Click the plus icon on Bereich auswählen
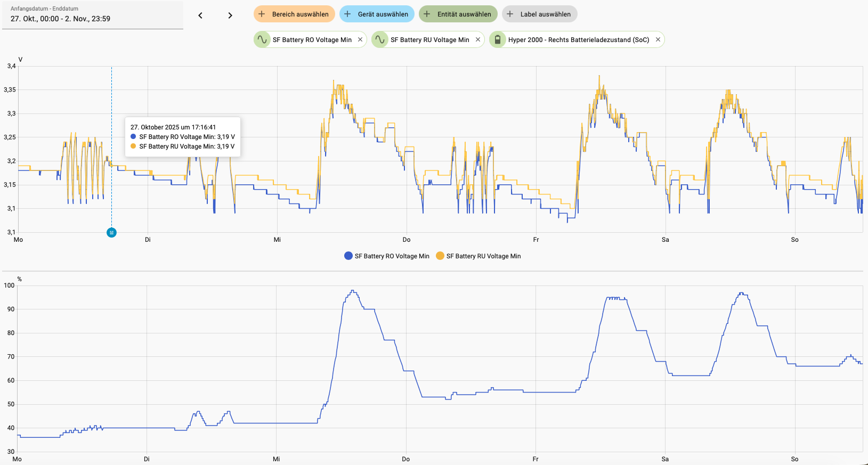868x465 pixels. 262,14
